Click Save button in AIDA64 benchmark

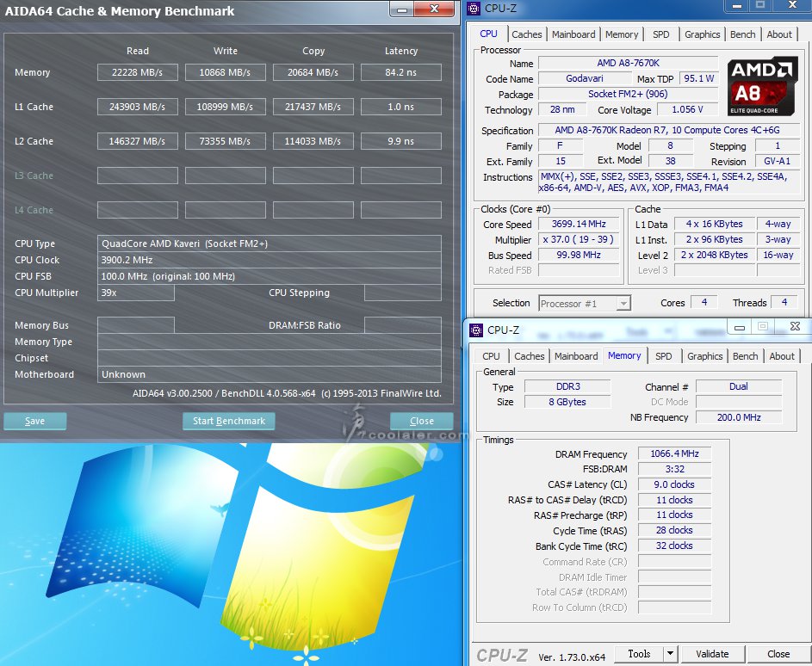[x=34, y=422]
